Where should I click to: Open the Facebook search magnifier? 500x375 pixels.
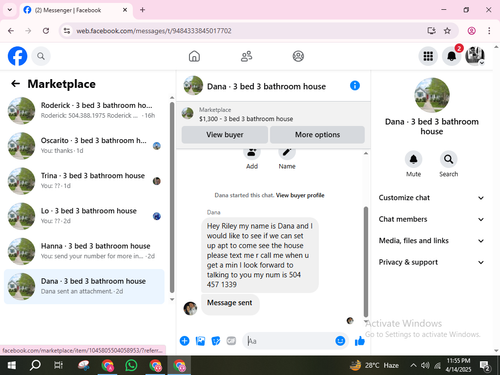click(41, 56)
